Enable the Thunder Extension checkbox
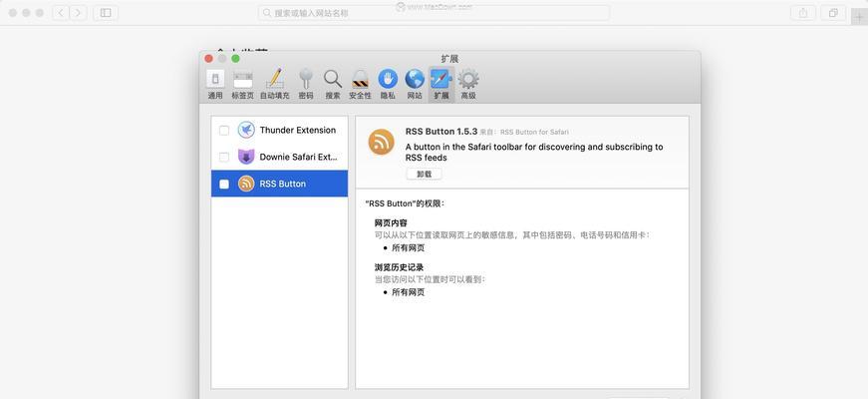This screenshot has width=868, height=399. pos(224,131)
